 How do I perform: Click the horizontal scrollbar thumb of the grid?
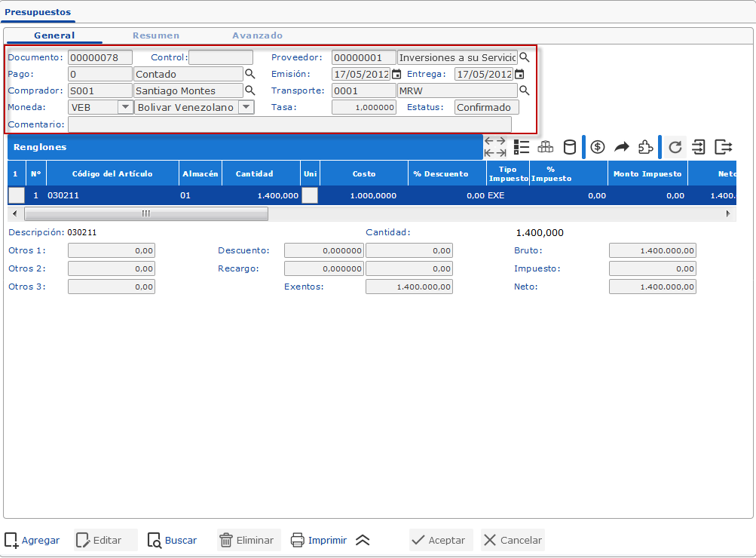145,213
